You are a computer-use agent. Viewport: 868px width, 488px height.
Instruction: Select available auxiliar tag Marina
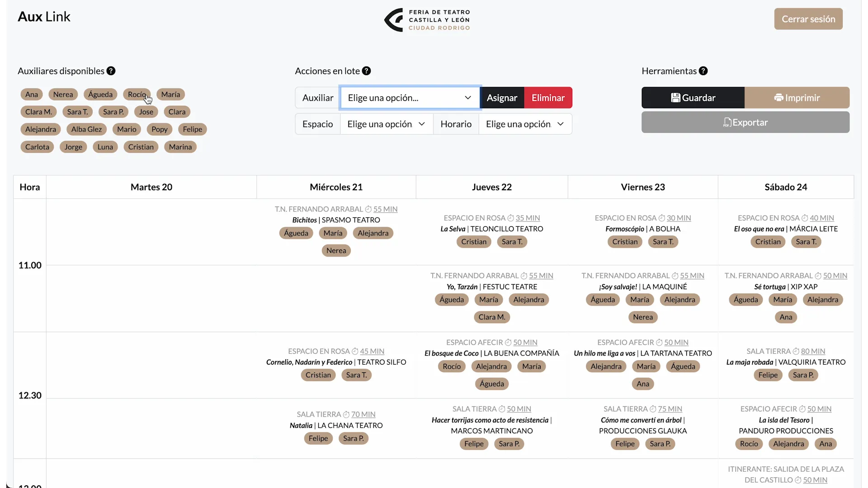click(x=180, y=147)
